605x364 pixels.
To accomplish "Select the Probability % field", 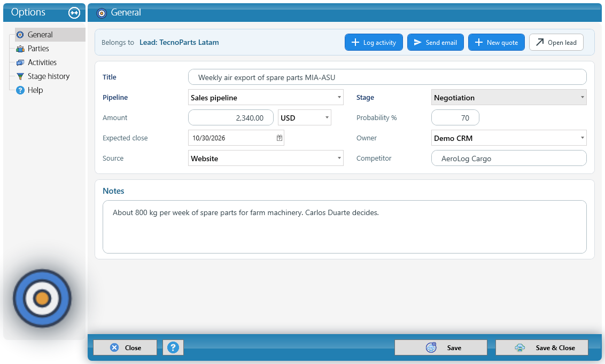I will pos(455,118).
